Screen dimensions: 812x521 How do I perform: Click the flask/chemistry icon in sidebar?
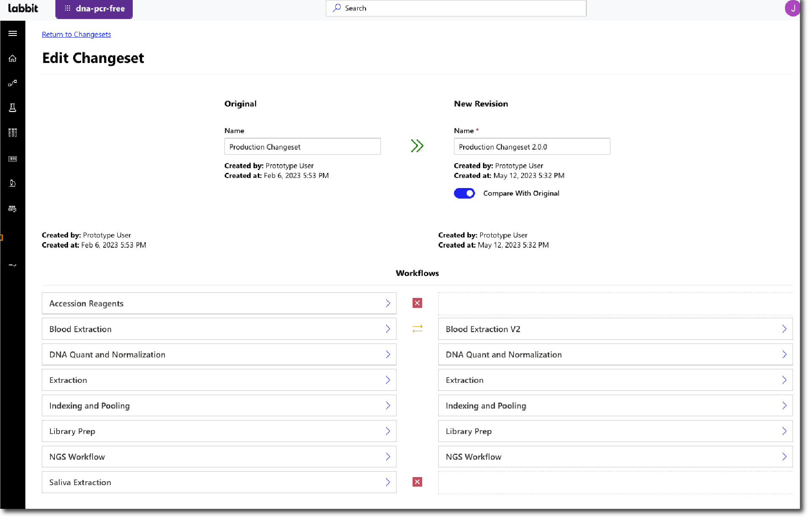(x=12, y=108)
